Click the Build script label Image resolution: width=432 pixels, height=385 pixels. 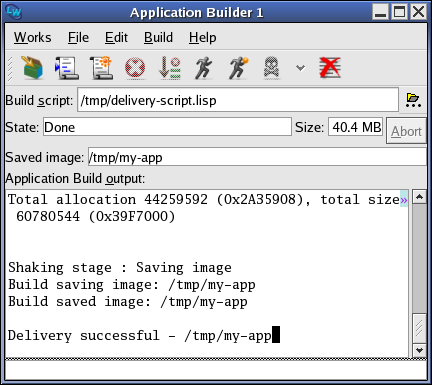click(x=39, y=100)
